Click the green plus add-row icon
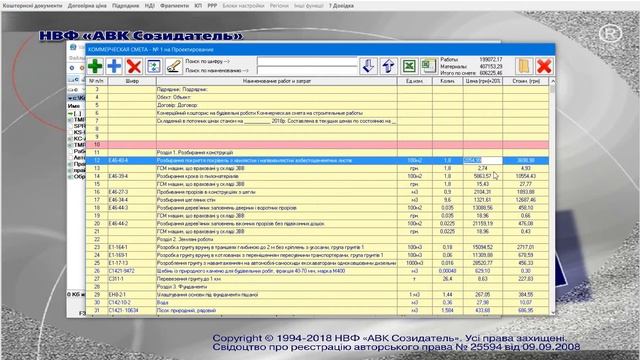Viewport: 640px width, 360px height. (x=95, y=66)
